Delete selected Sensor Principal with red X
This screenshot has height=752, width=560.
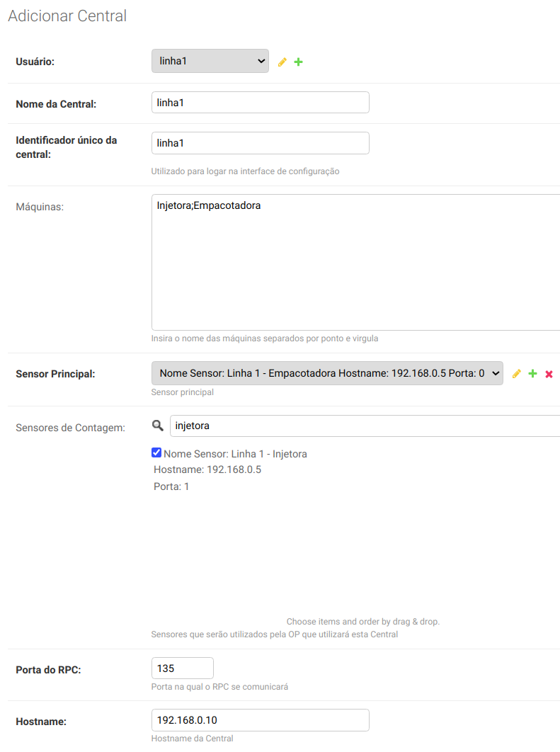point(549,374)
